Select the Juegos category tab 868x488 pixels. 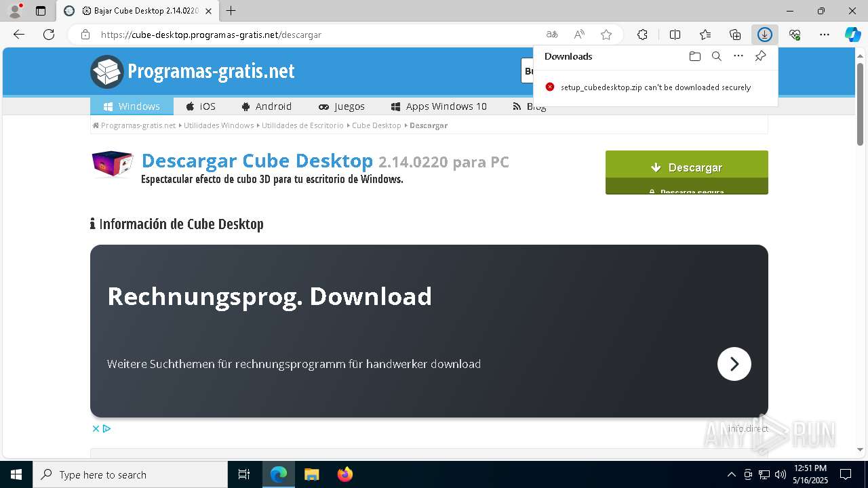tap(342, 106)
